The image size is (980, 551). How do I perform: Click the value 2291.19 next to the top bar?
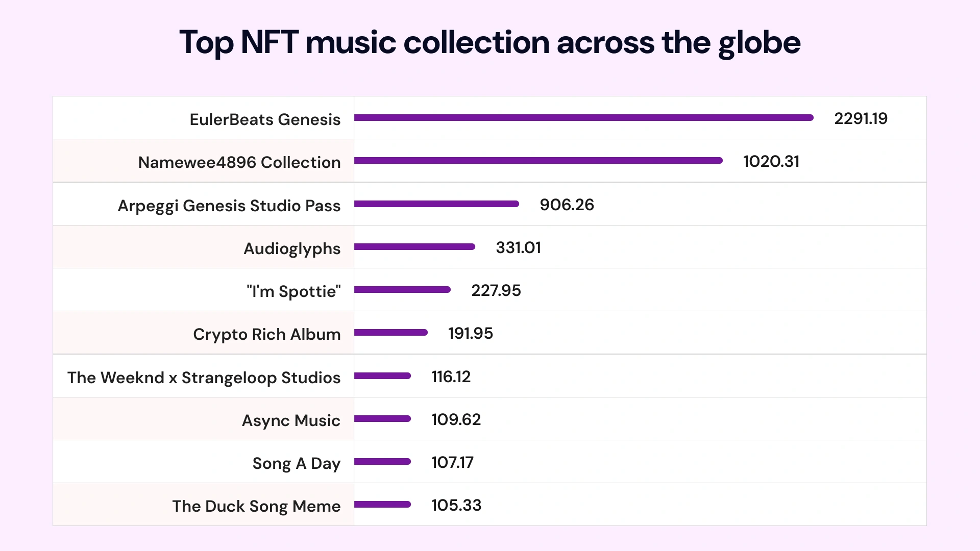tap(861, 118)
